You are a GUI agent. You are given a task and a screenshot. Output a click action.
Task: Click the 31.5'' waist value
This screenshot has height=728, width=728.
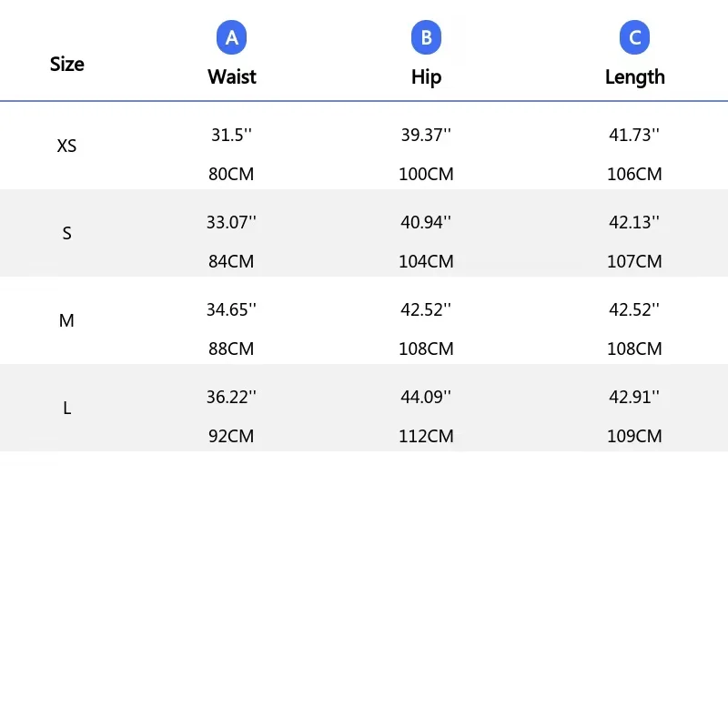pyautogui.click(x=231, y=135)
